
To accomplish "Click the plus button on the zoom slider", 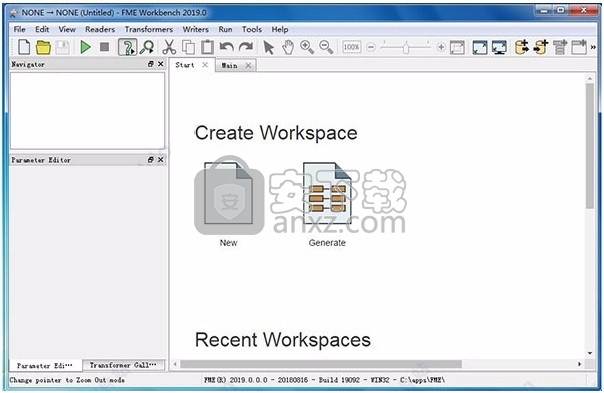I will (441, 47).
